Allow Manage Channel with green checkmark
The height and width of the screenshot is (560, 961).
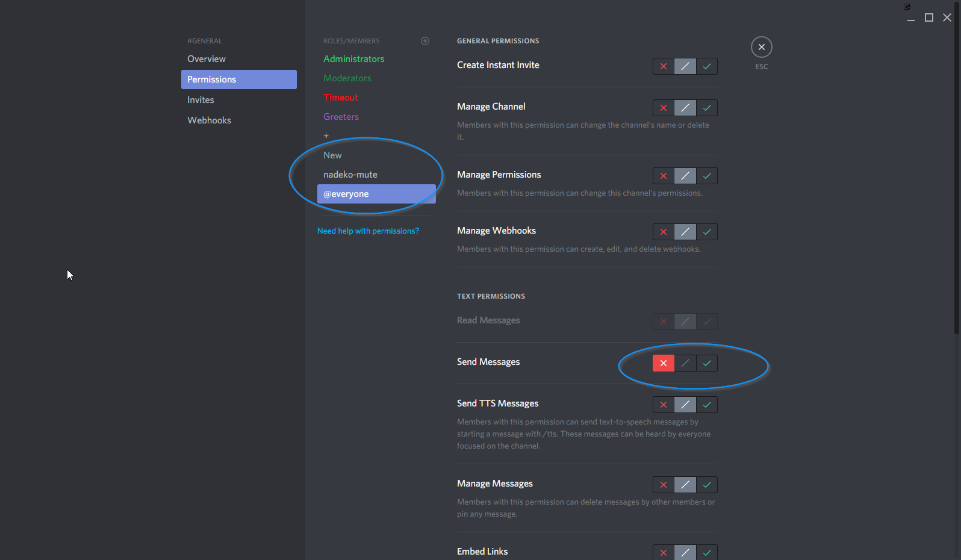point(707,108)
